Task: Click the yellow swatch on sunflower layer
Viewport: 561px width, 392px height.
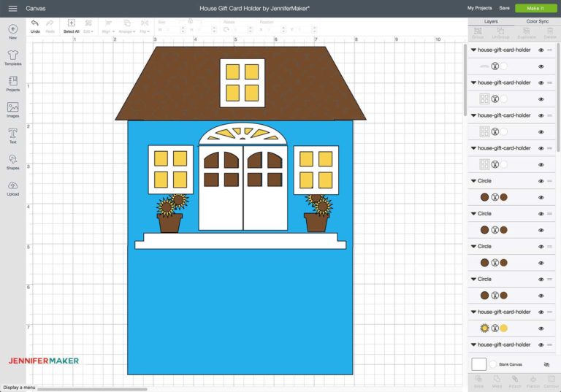Action: coord(503,328)
